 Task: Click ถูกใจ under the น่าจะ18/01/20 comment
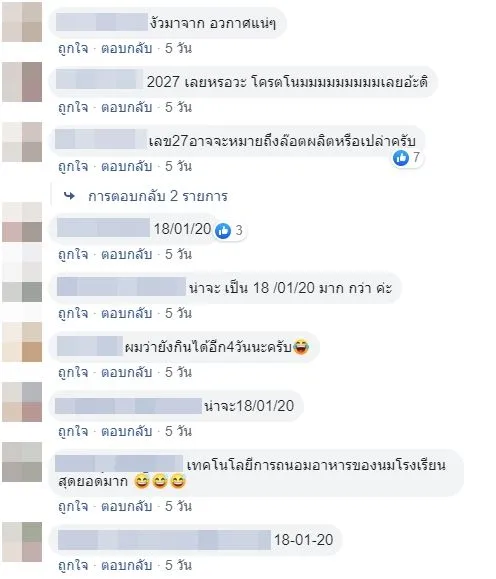(x=73, y=431)
